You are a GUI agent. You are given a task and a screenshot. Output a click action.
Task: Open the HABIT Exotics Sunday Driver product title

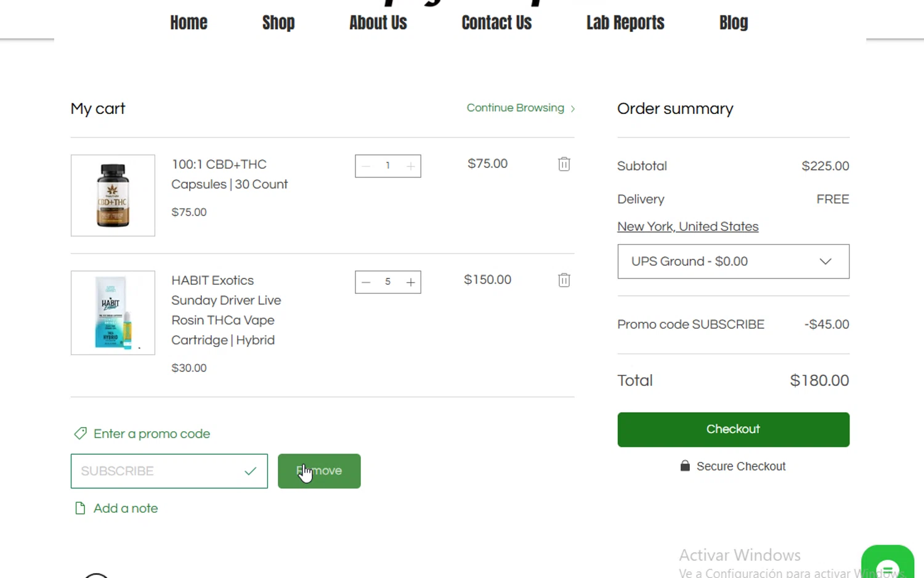226,311
